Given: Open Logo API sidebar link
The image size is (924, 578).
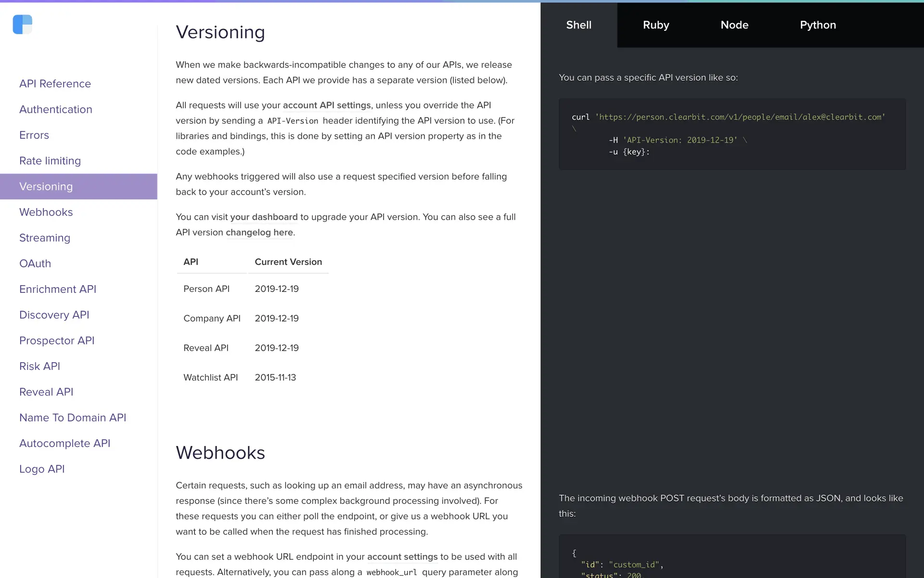Looking at the screenshot, I should [x=42, y=469].
